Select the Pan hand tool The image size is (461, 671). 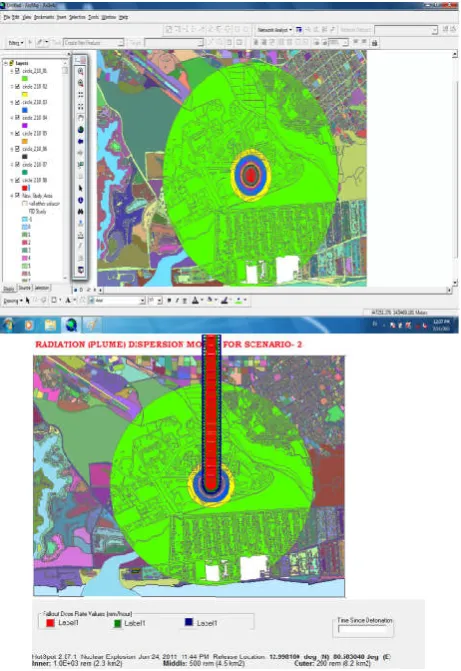click(80, 118)
